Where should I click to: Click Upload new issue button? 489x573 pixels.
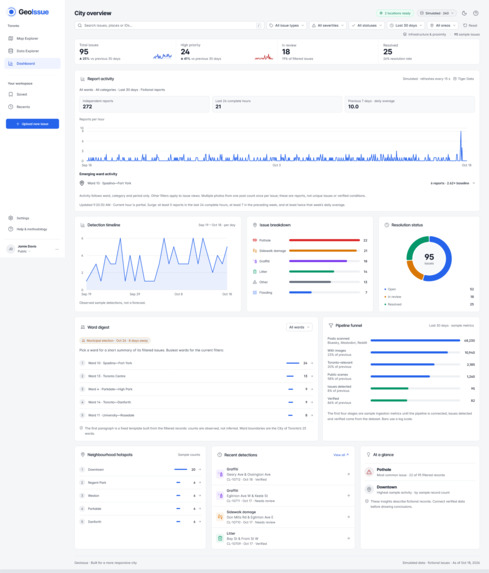(x=32, y=124)
